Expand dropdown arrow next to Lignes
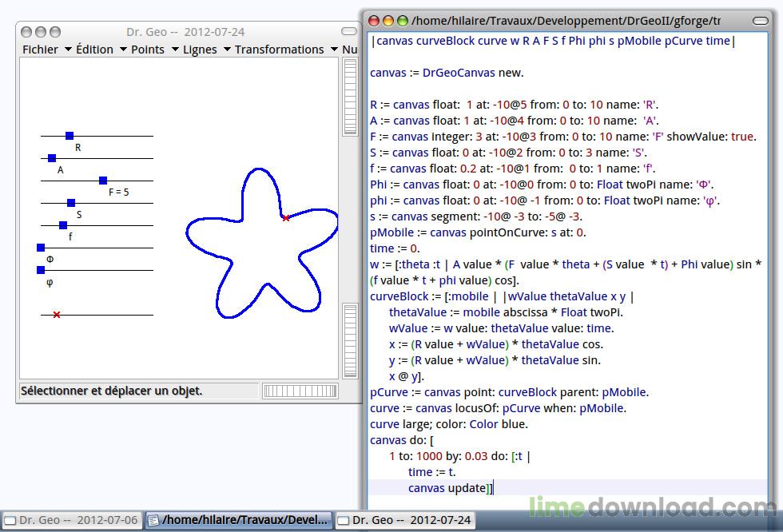This screenshot has height=532, width=783. pos(227,50)
